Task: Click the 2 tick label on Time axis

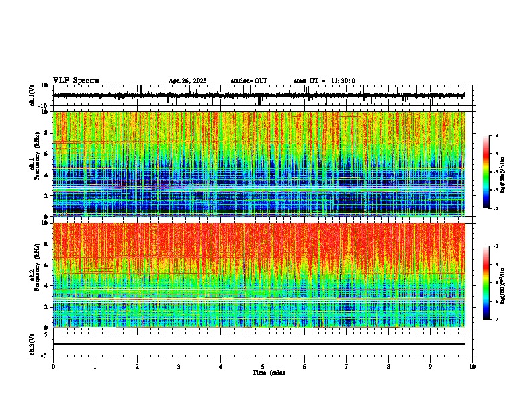Action: pos(137,367)
